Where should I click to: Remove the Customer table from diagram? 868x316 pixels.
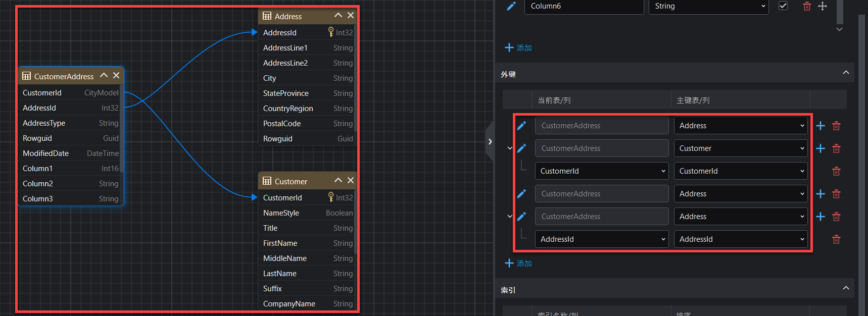point(351,181)
